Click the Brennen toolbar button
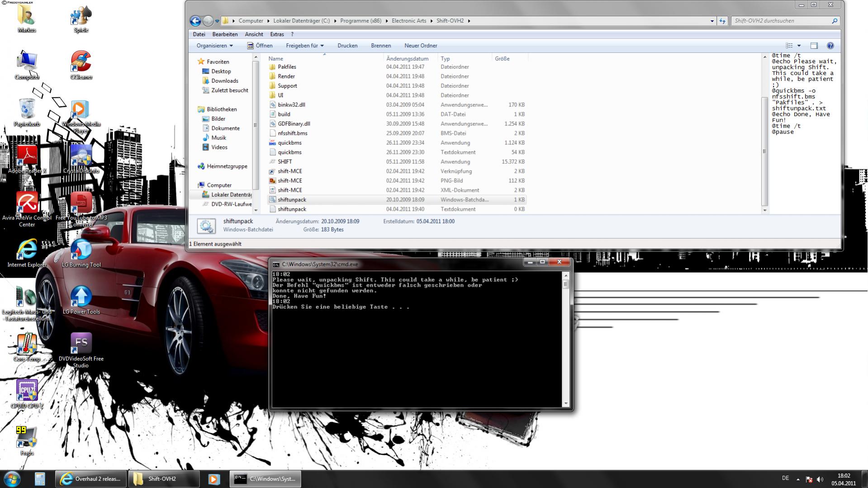868x488 pixels. click(381, 46)
